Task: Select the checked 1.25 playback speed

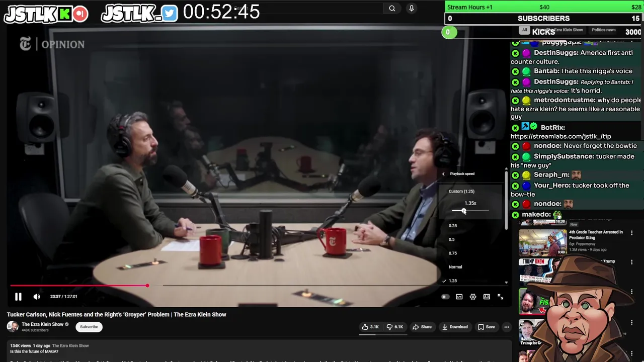Action: pos(453,281)
